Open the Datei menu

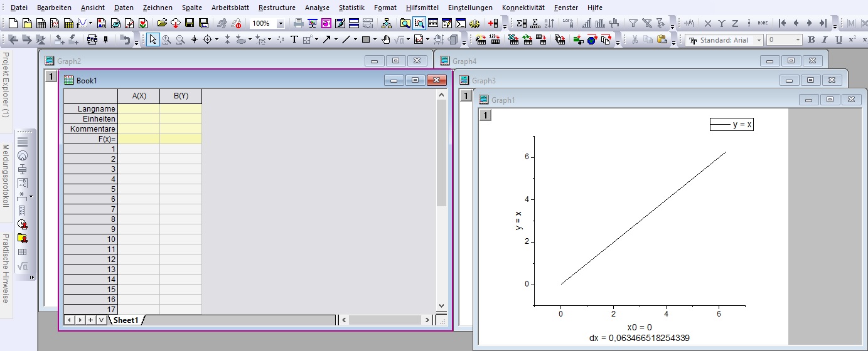coord(19,8)
